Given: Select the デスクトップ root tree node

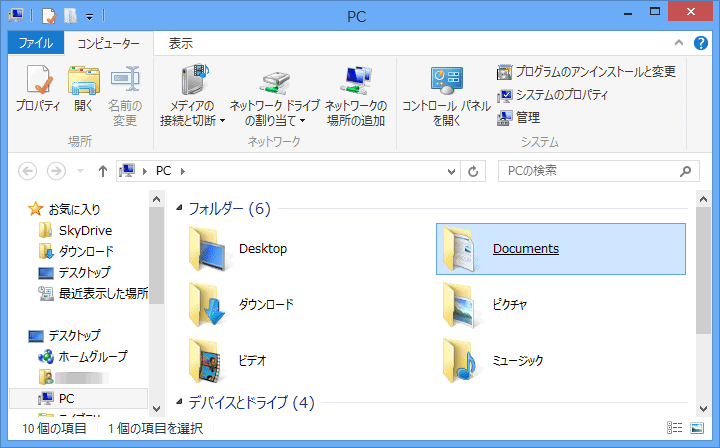Looking at the screenshot, I should (64, 336).
